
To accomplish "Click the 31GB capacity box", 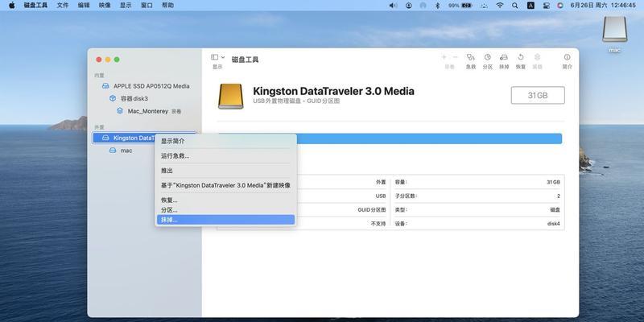I will [538, 95].
